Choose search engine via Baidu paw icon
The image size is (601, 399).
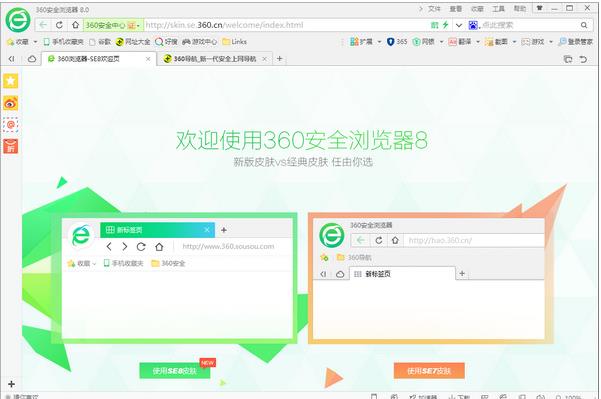click(x=474, y=25)
